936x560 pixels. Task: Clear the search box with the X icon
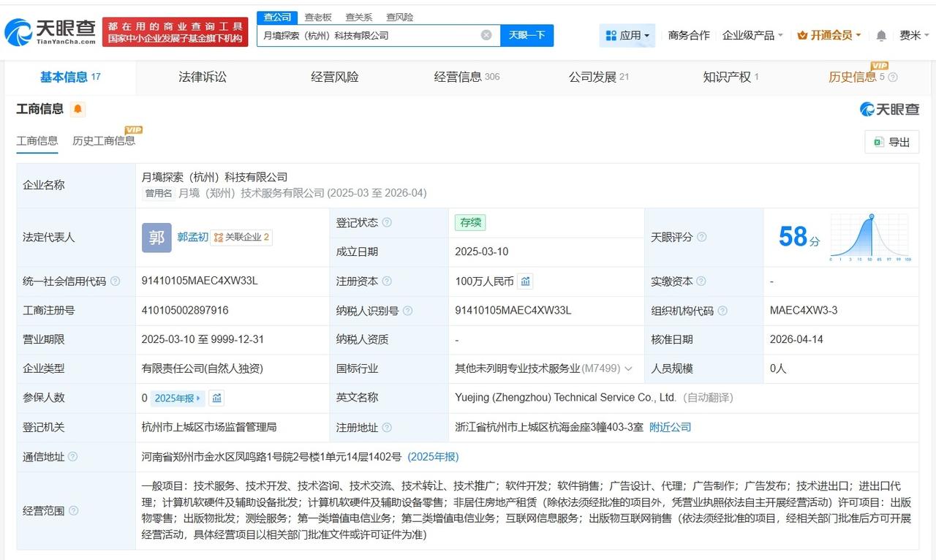486,35
